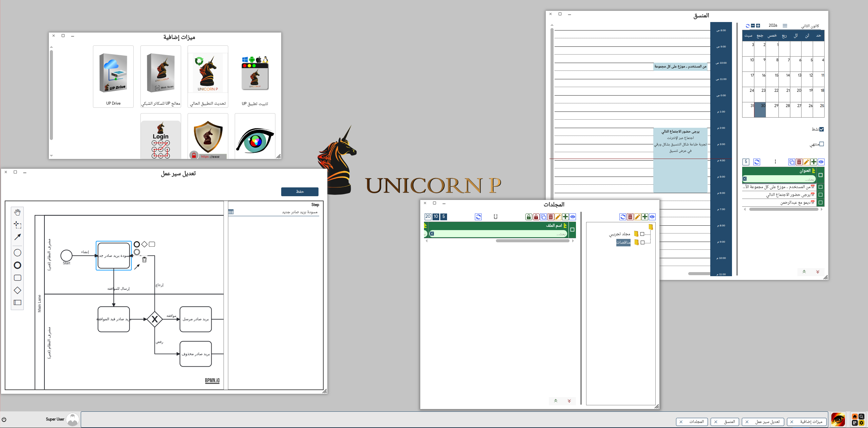Screen dimensions: 868x428
Task: Click the green lock icon in files toolbar
Action: pyautogui.click(x=528, y=217)
